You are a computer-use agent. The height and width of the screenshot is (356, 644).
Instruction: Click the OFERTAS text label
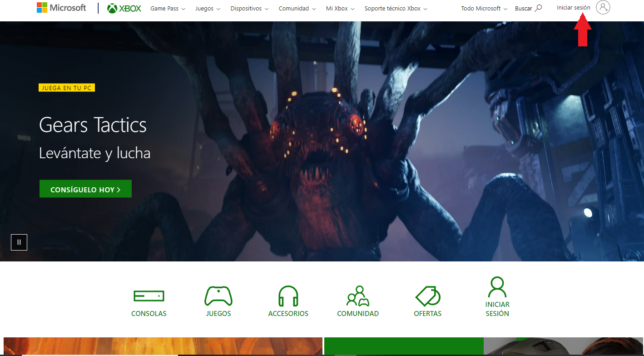pyautogui.click(x=428, y=314)
